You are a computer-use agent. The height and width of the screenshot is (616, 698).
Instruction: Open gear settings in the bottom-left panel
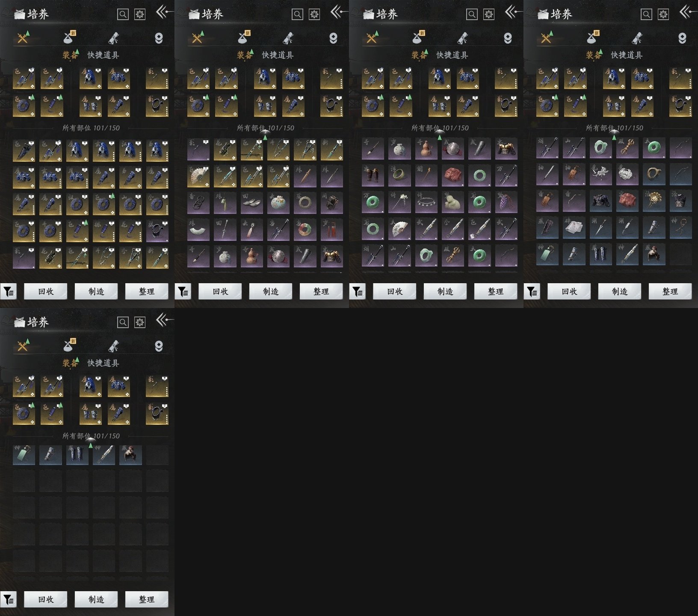pyautogui.click(x=140, y=322)
